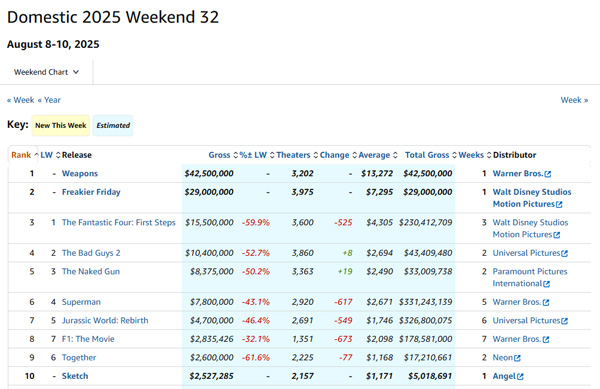The height and width of the screenshot is (389, 600).
Task: Open external icon for Paramount Pictures International
Action: 546,284
